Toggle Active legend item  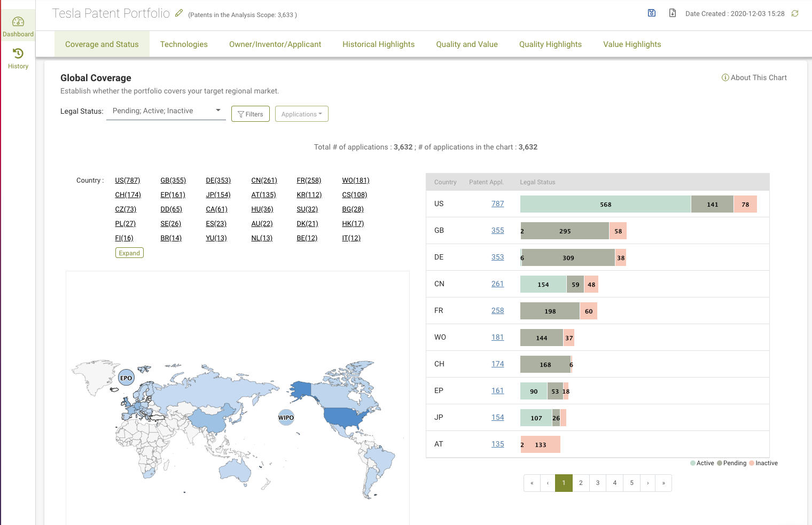pyautogui.click(x=702, y=463)
